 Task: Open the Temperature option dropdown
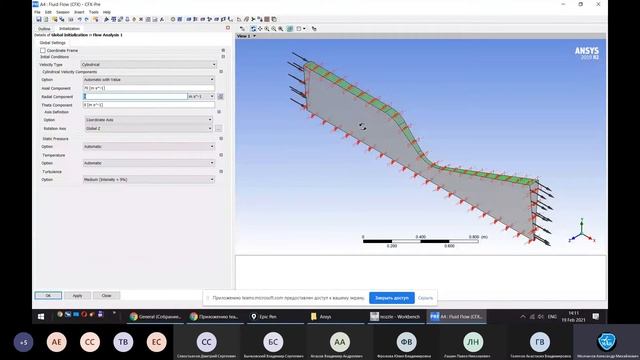pyautogui.click(x=149, y=163)
